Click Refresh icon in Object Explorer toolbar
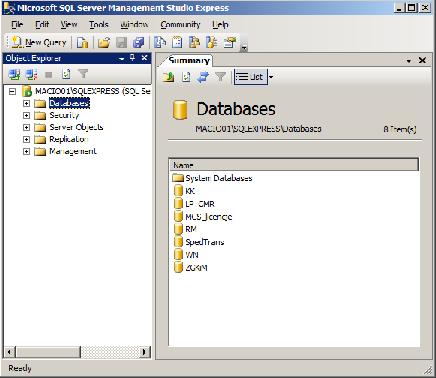Screen dimensions: 436x378 point(66,74)
